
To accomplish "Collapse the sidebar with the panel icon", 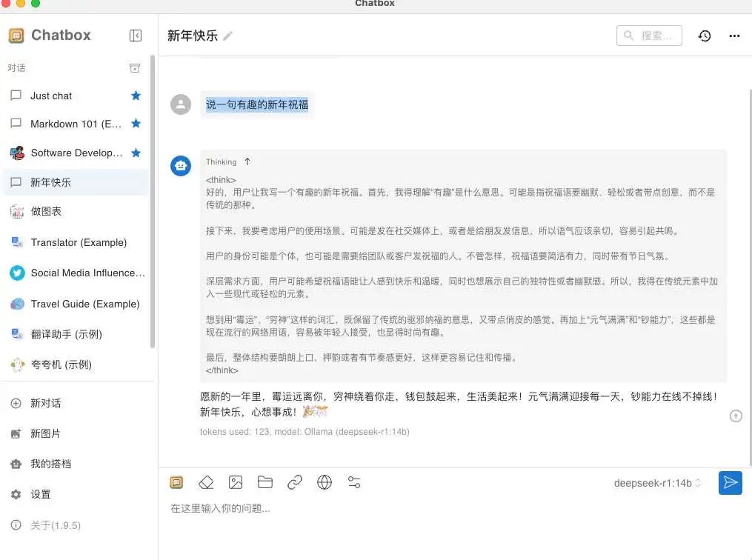I will point(136,36).
